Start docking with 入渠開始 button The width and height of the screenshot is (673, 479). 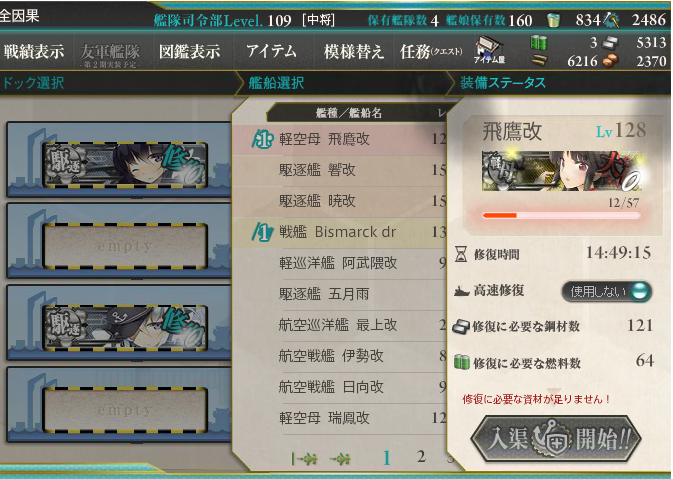coord(556,439)
